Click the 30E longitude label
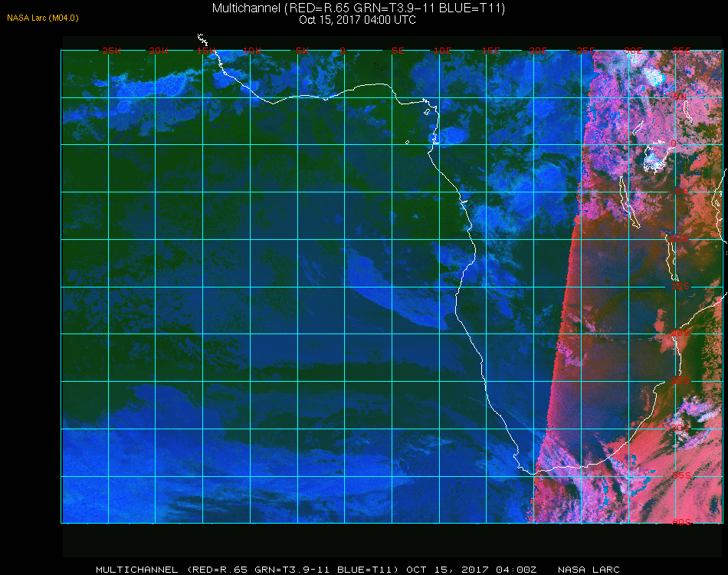Image resolution: width=728 pixels, height=575 pixels. click(x=633, y=51)
